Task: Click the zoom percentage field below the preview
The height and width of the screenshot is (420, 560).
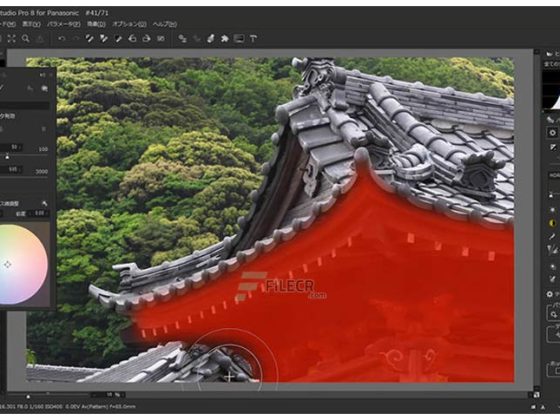Action: click(x=108, y=395)
